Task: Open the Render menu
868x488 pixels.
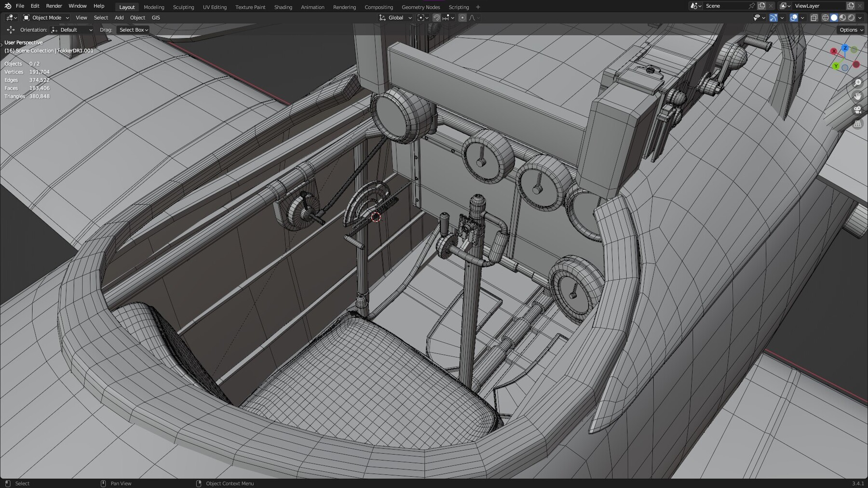Action: pyautogui.click(x=54, y=6)
